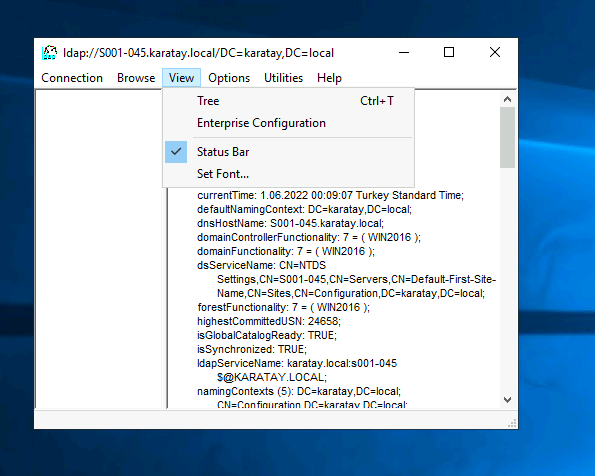Click the resize grip in status bar

click(512, 423)
